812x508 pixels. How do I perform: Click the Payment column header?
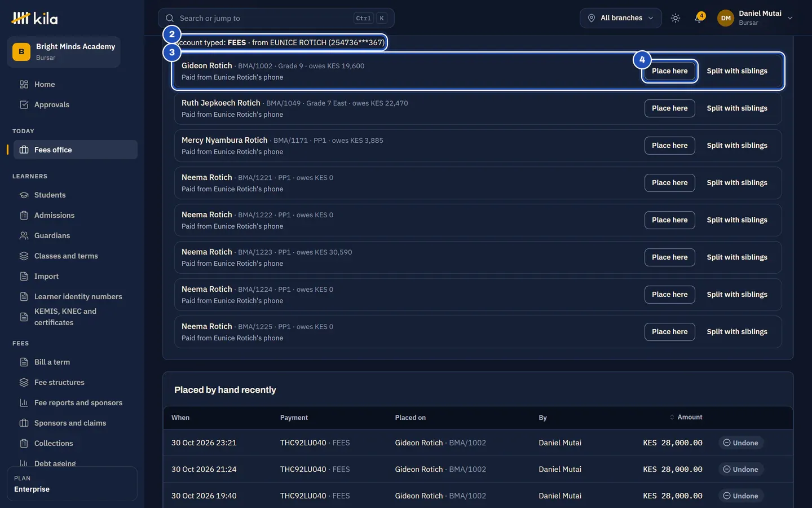(294, 418)
